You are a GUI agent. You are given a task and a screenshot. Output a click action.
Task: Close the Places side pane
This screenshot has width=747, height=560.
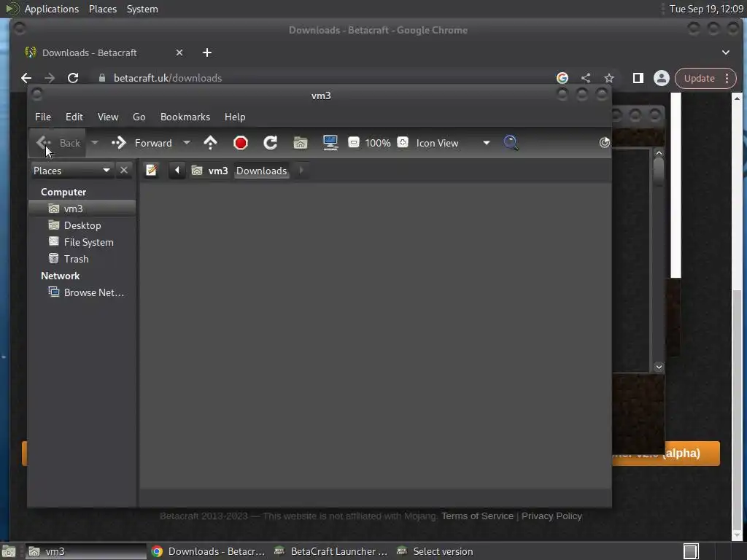pyautogui.click(x=124, y=170)
